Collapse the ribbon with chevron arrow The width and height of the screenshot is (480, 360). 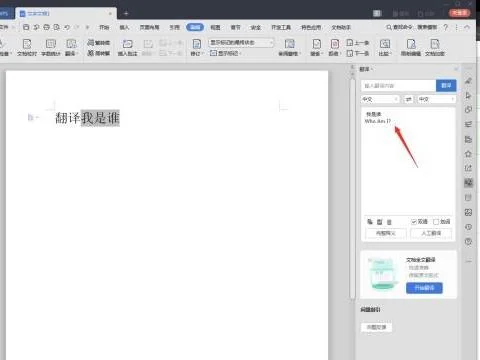point(467,27)
